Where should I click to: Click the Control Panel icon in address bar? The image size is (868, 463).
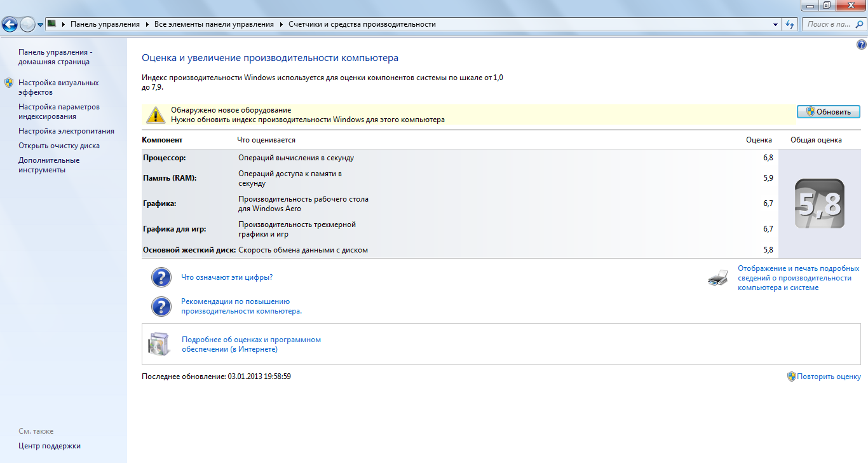point(52,24)
